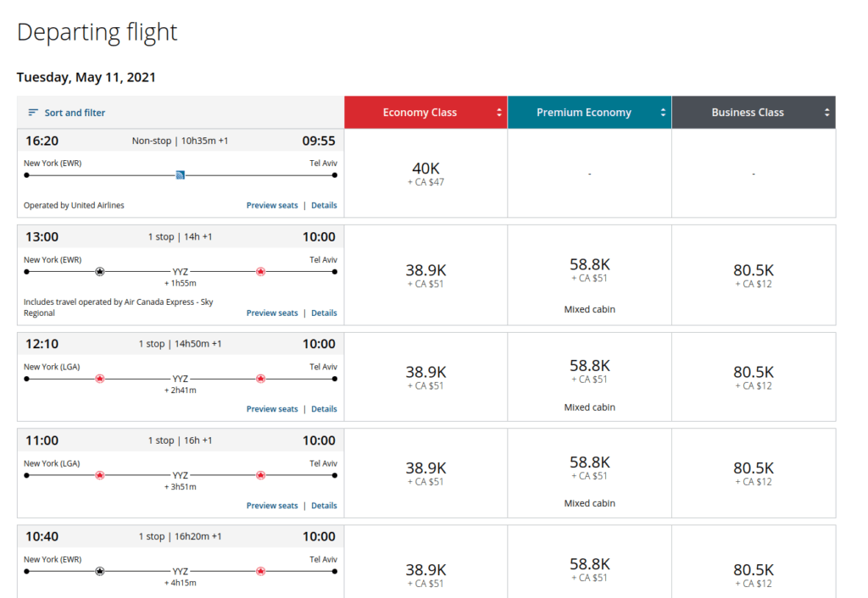Open Details for the 16:20 flight
The width and height of the screenshot is (868, 598).
click(324, 205)
